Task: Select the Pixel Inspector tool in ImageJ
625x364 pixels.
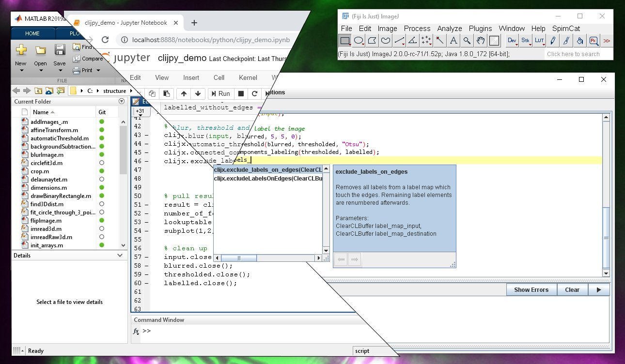Action: click(593, 41)
